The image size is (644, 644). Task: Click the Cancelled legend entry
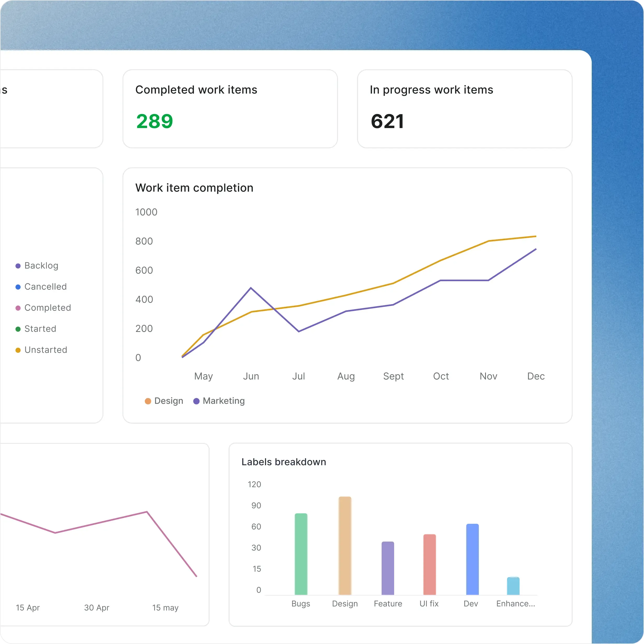point(41,287)
